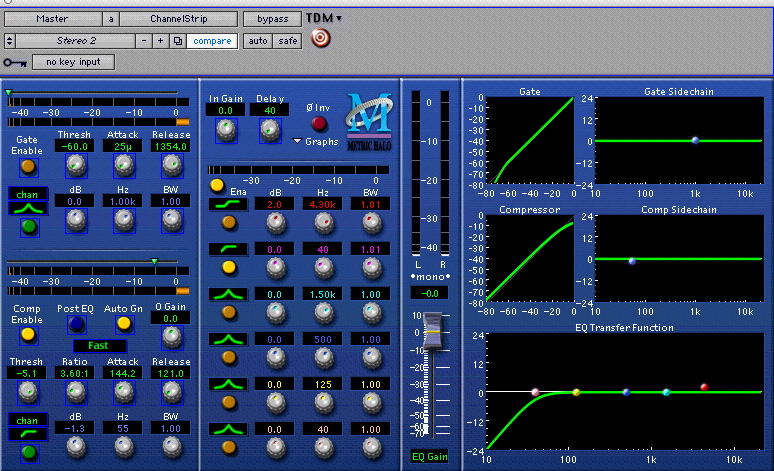The height and width of the screenshot is (471, 774).
Task: Click the Comp Sidechain graph blue point
Action: point(632,261)
